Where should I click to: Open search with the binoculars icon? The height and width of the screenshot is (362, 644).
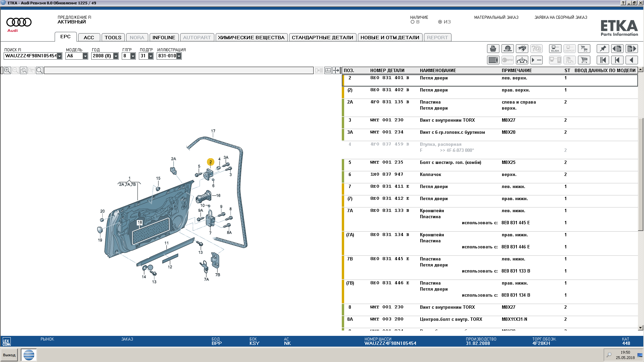click(522, 49)
